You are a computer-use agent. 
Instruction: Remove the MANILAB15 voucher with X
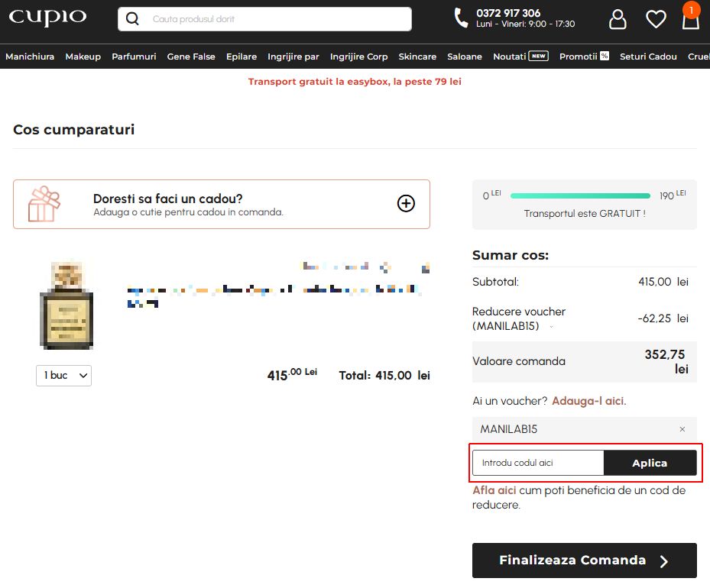682,429
